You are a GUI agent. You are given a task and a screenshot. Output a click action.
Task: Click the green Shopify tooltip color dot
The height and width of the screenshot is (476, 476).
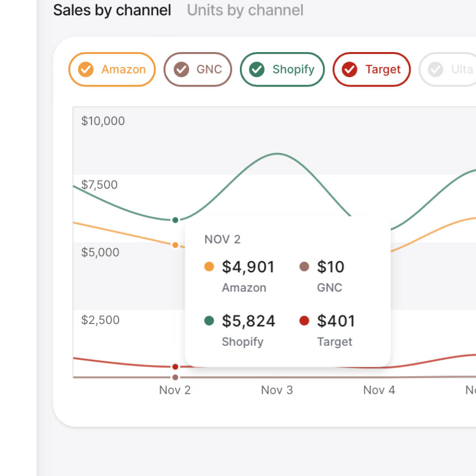209,321
